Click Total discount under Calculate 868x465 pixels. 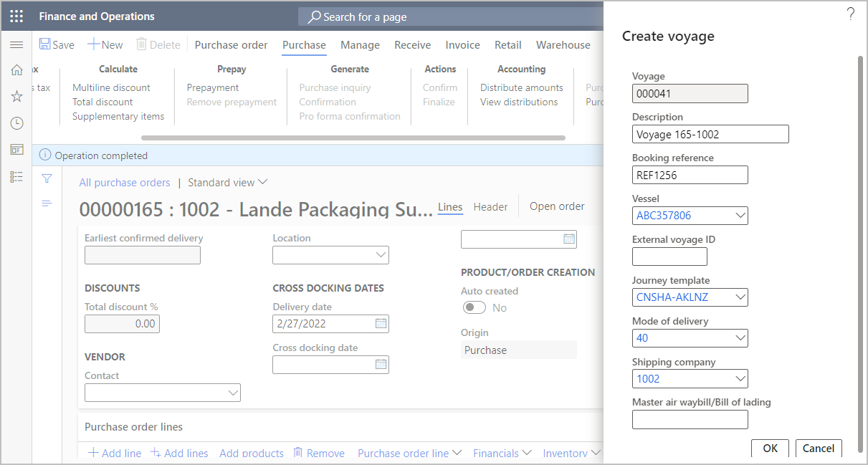tap(102, 102)
